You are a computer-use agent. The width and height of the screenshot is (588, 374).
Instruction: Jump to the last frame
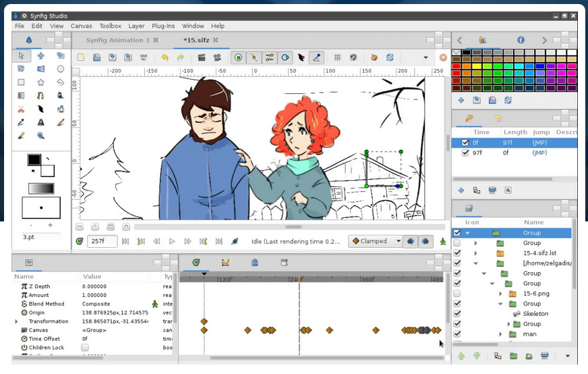[219, 242]
